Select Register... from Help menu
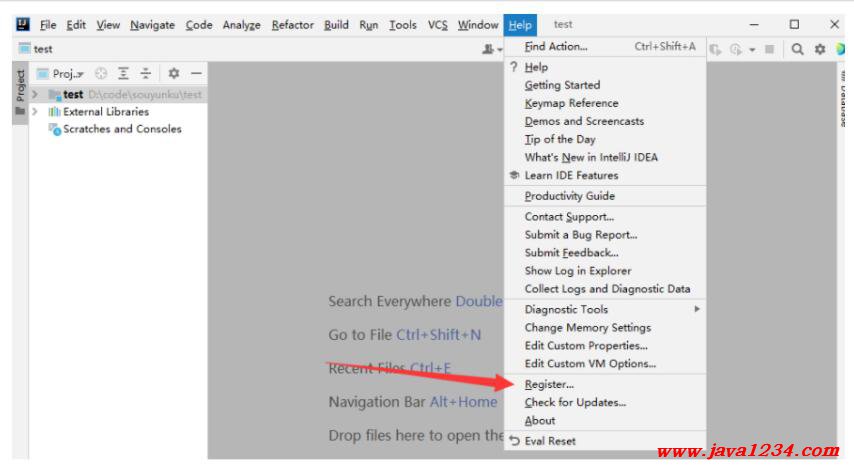Viewport: 854px width, 474px height. pyautogui.click(x=549, y=384)
